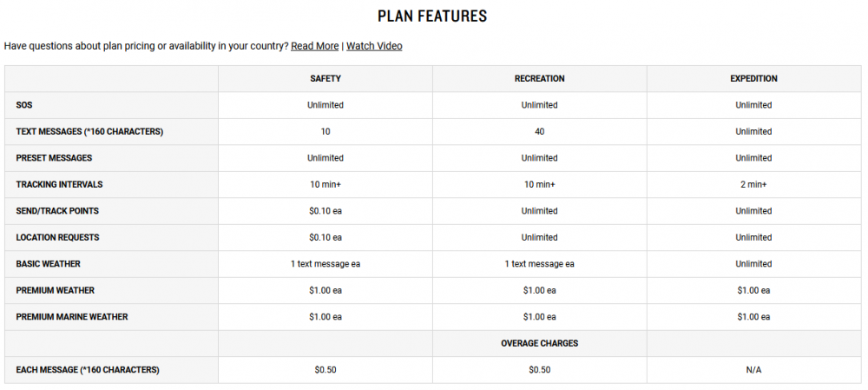Click the Expedition 2 min+ tracking cell
The height and width of the screenshot is (390, 868).
pos(754,184)
